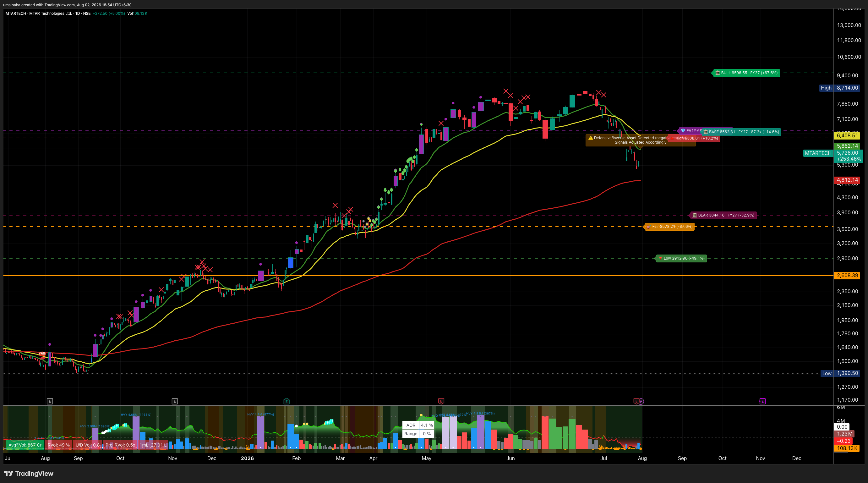Image resolution: width=868 pixels, height=483 pixels.
Task: Click the warning triangle in the Defensive/Inverse alert
Action: tap(590, 138)
